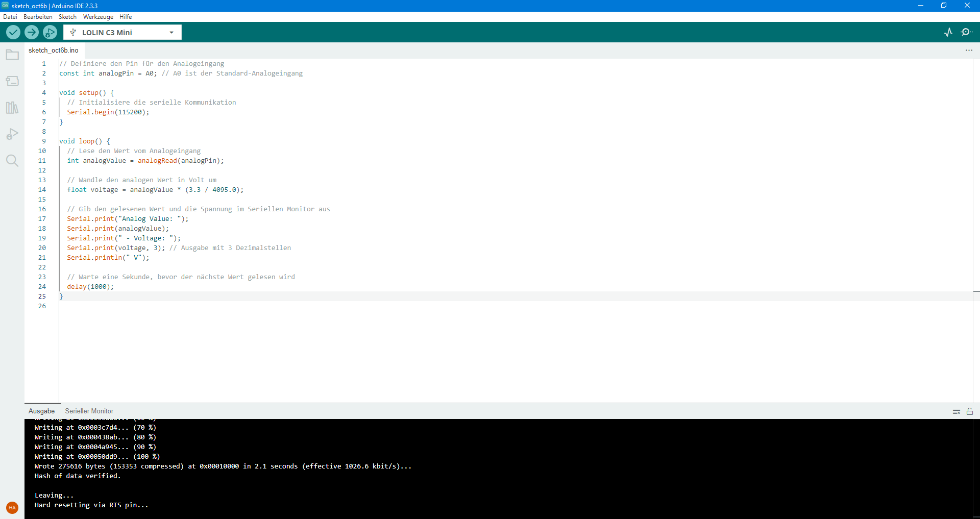Select the sketch_oct6b.ino file tab

53,50
